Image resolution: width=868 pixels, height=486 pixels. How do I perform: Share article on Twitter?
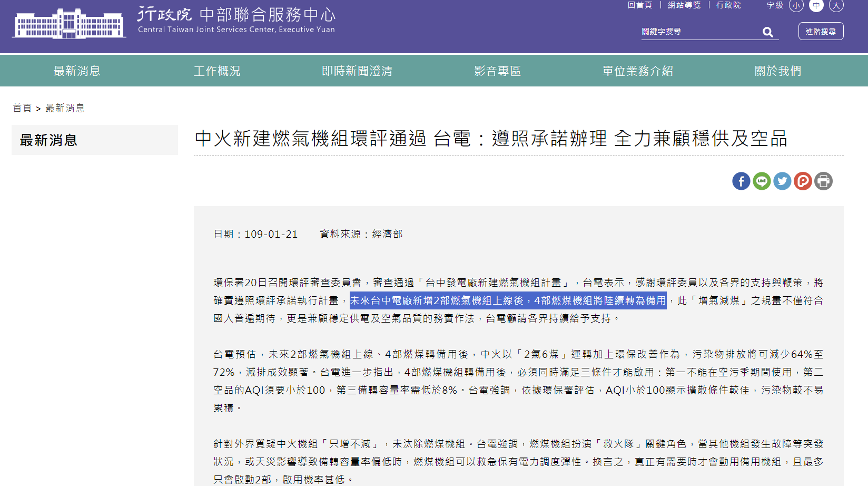click(782, 181)
